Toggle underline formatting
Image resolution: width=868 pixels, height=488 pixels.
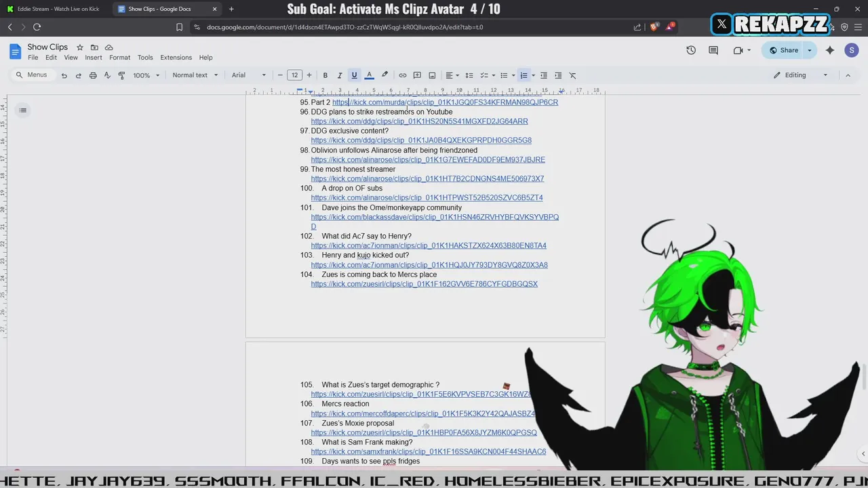(354, 75)
